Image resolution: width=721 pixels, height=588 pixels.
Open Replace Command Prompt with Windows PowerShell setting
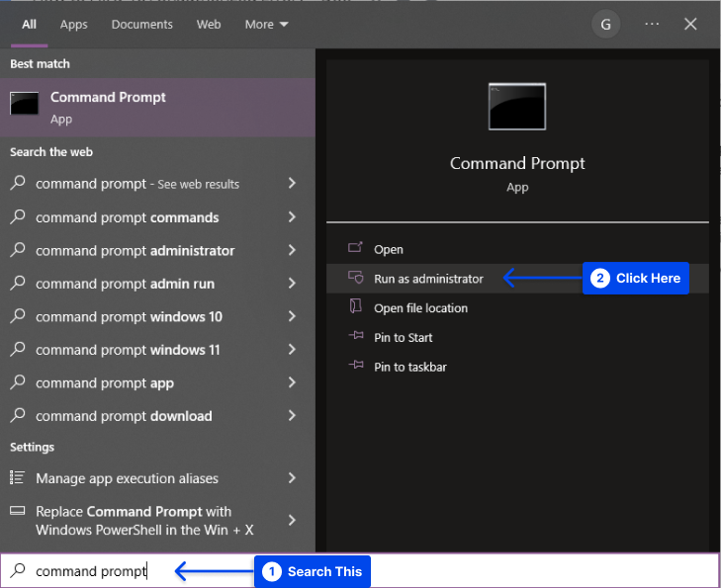[x=157, y=521]
